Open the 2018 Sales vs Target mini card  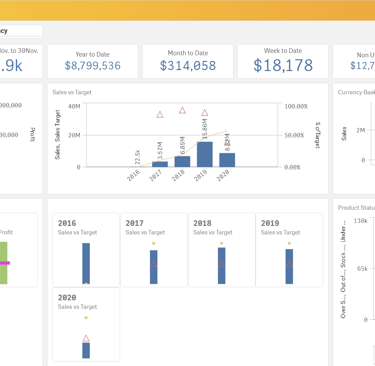222,250
